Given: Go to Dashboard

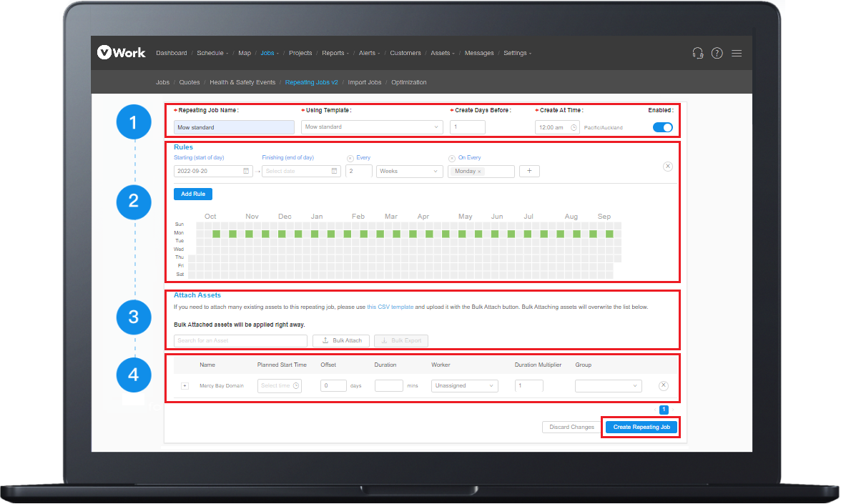Looking at the screenshot, I should pos(172,53).
